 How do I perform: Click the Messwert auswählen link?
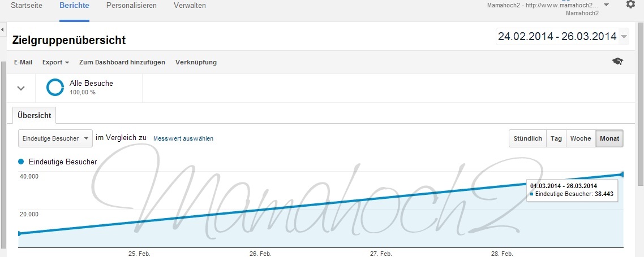click(x=183, y=138)
